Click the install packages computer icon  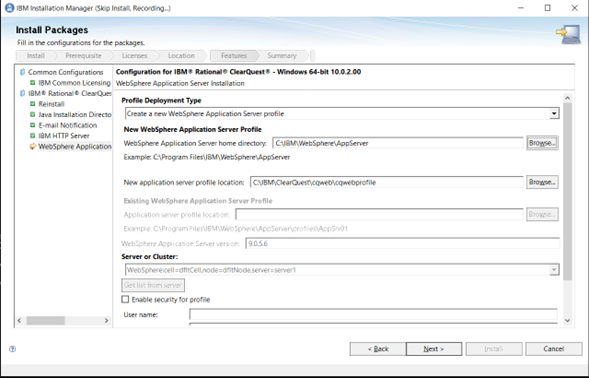tap(568, 35)
